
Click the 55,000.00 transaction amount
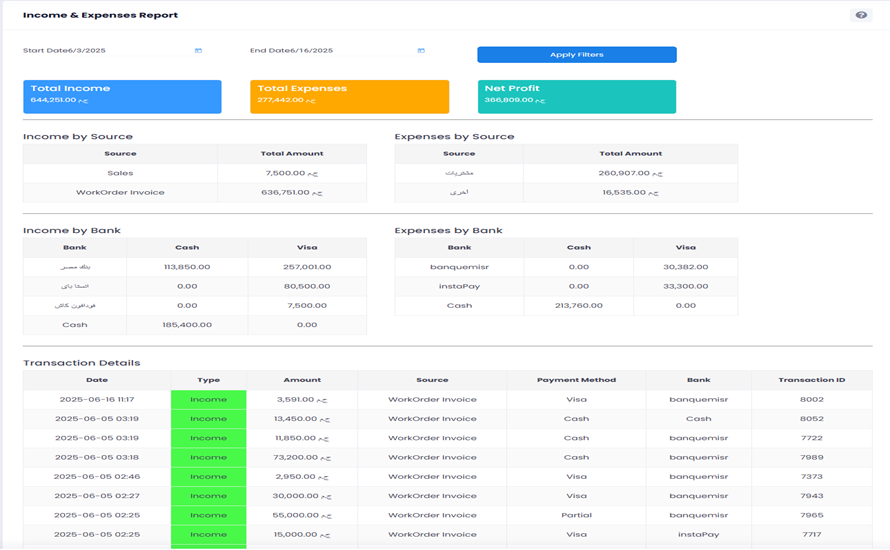302,515
